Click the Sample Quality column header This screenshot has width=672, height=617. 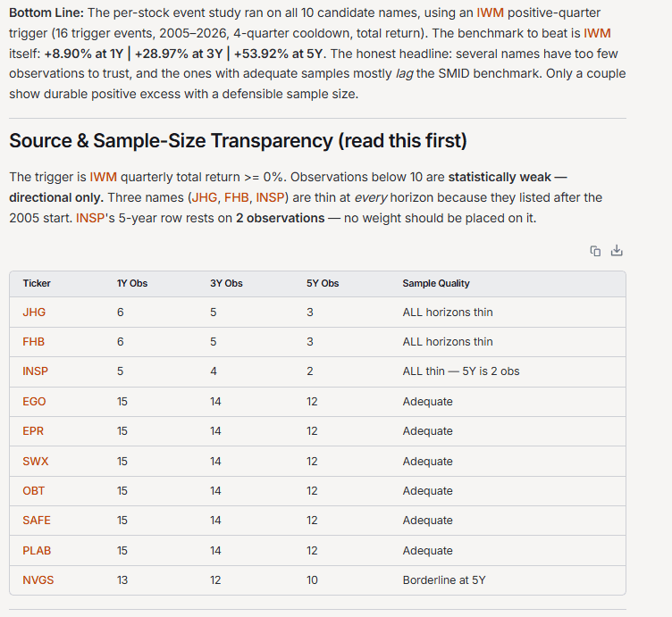pyautogui.click(x=436, y=283)
